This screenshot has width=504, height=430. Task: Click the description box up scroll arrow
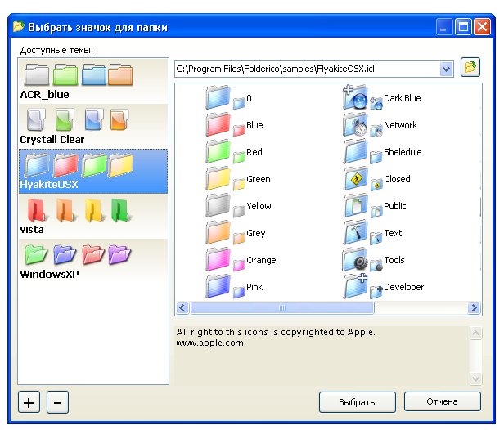(475, 333)
